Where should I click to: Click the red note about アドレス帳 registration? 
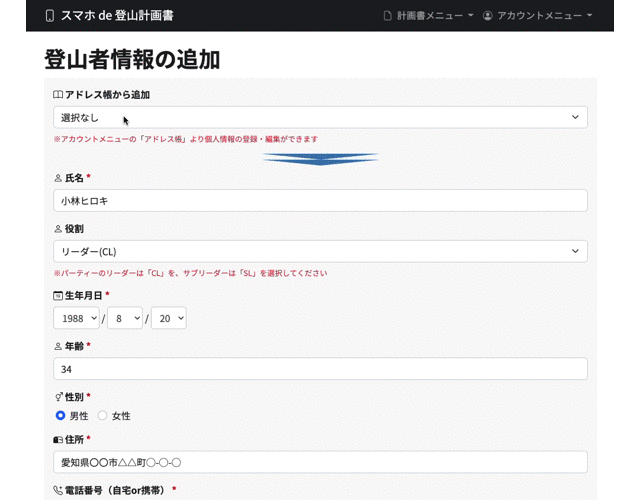coord(186,139)
